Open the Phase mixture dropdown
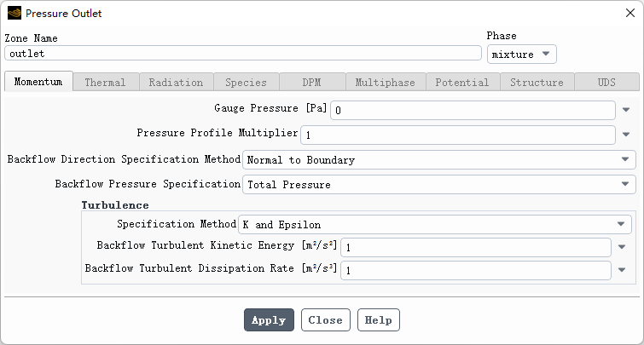This screenshot has width=644, height=345. point(522,54)
